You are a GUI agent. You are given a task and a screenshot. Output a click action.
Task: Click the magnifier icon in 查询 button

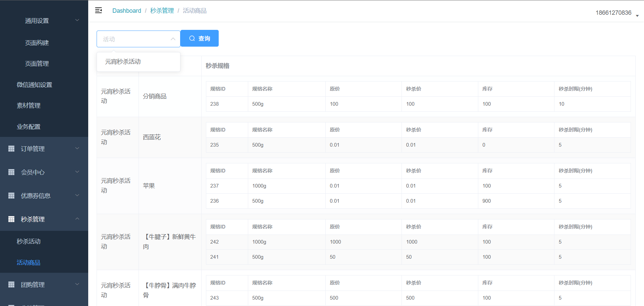point(192,38)
